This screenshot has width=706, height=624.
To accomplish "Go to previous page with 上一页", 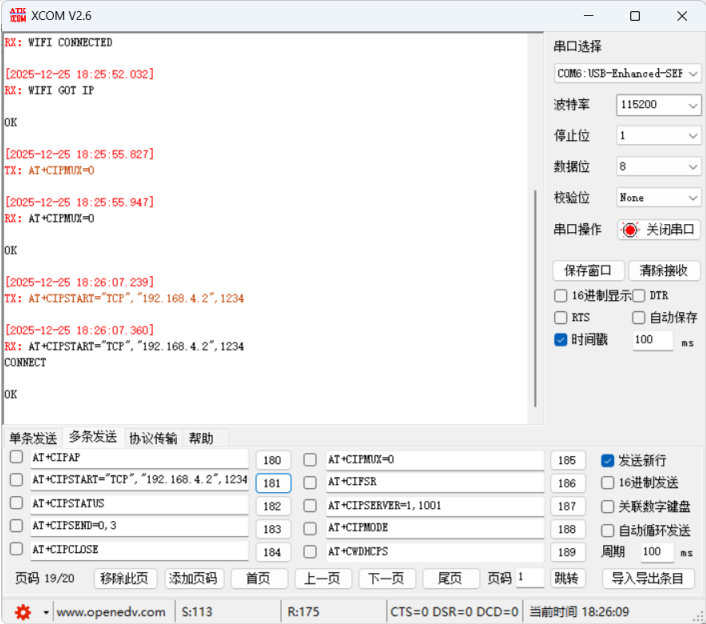I will coord(323,579).
